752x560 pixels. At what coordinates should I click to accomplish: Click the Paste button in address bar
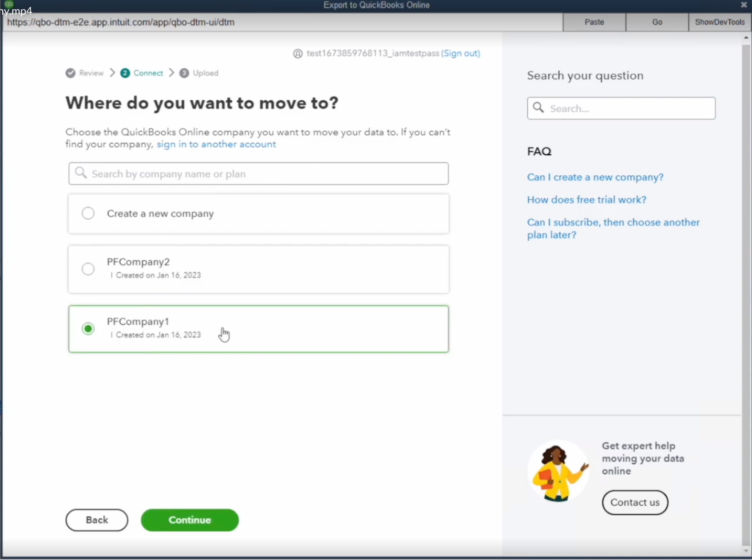[594, 22]
